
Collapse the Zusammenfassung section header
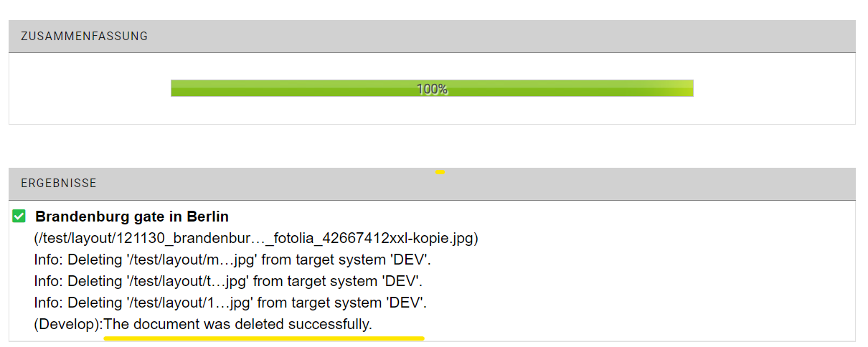pos(432,36)
